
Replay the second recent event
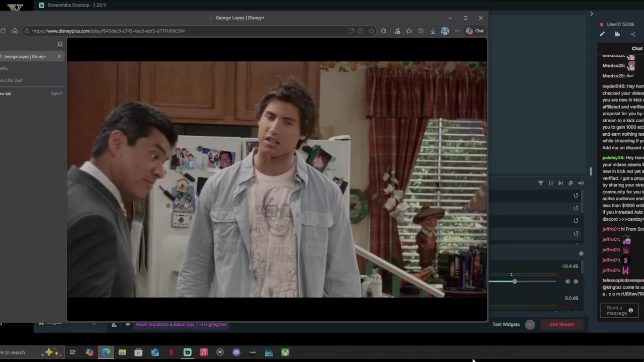click(x=576, y=208)
